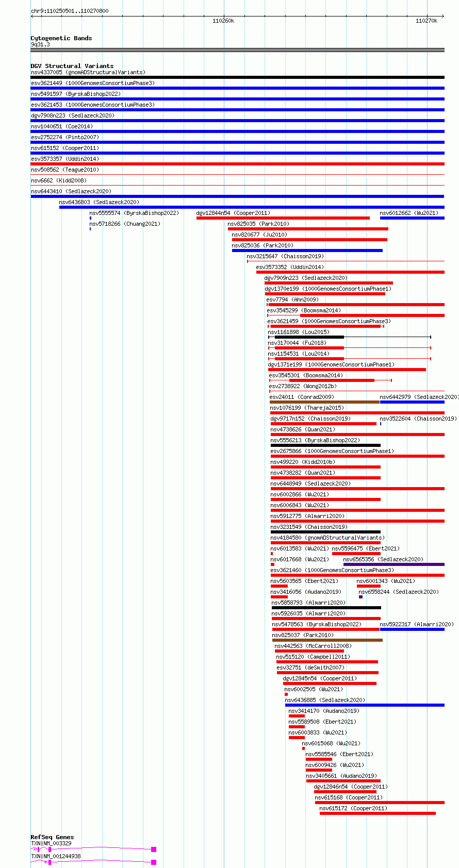This screenshot has width=459, height=868.
Task: Click the Cytogenetic Bands 9q31.3 band bar
Action: tap(238, 50)
